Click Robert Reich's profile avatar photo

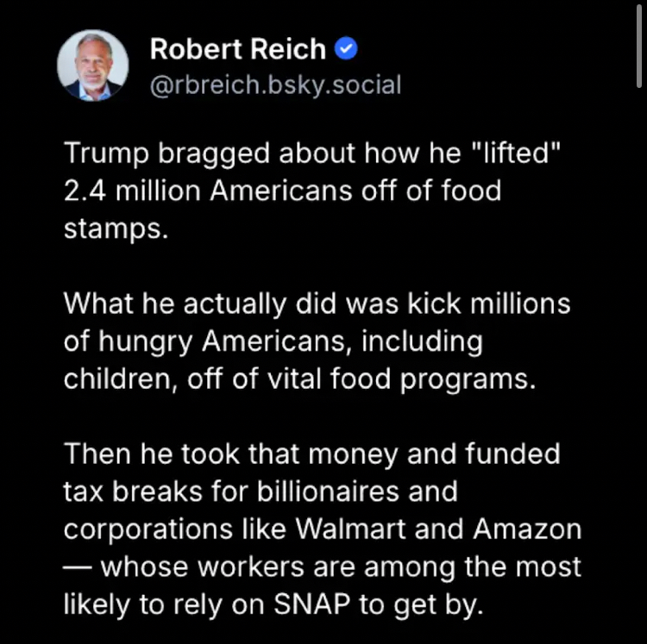92,66
